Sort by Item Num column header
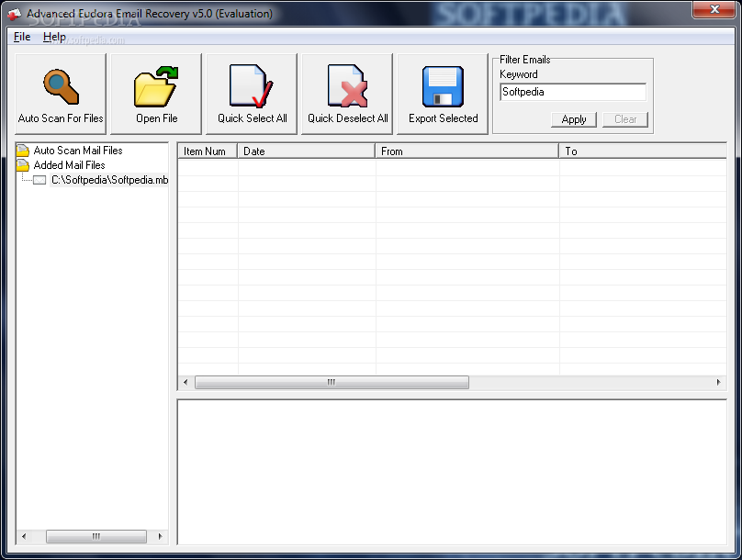 [208, 151]
